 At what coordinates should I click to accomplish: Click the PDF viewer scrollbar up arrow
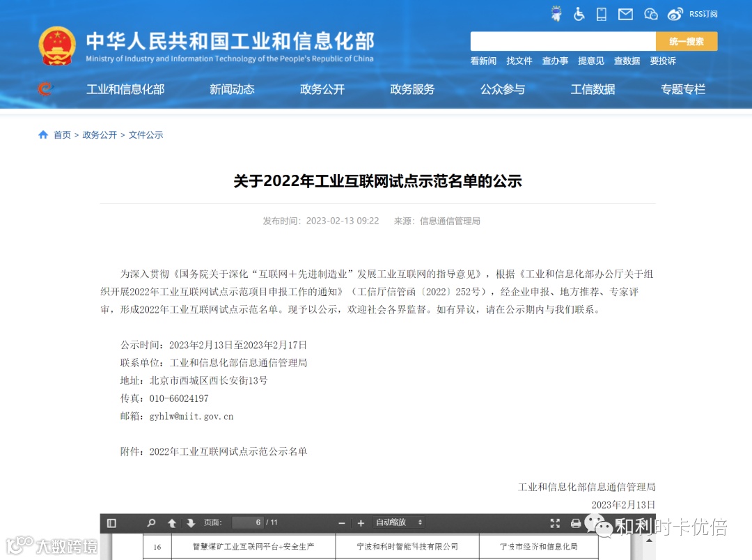[650, 540]
